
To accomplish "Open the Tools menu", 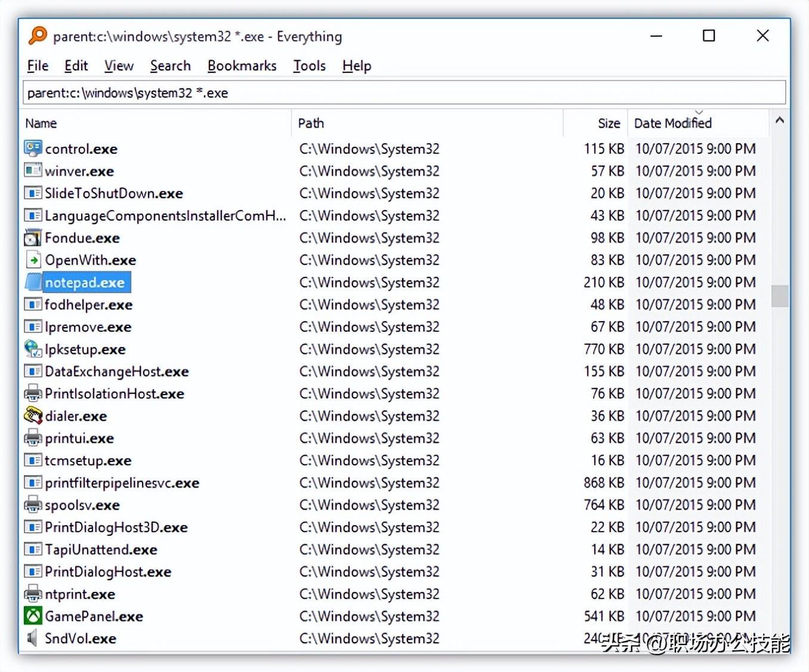I will (x=310, y=66).
